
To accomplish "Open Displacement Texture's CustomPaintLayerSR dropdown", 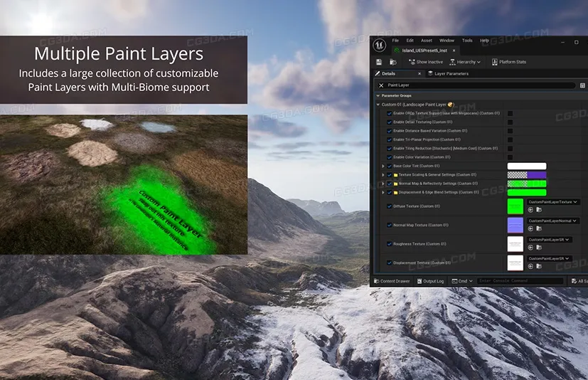I will (x=549, y=258).
